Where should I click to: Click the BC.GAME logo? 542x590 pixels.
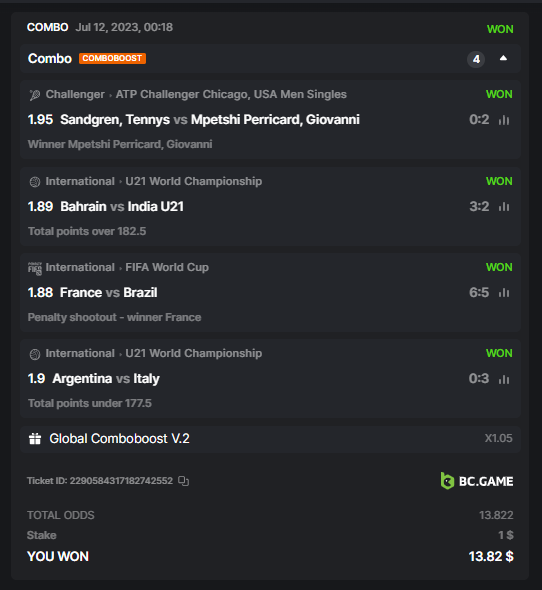pyautogui.click(x=477, y=481)
